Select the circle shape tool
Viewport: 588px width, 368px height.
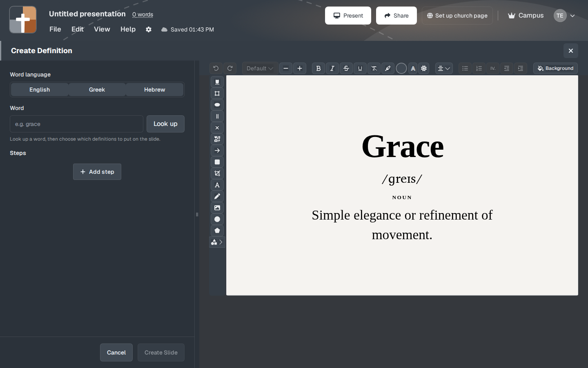(x=217, y=219)
